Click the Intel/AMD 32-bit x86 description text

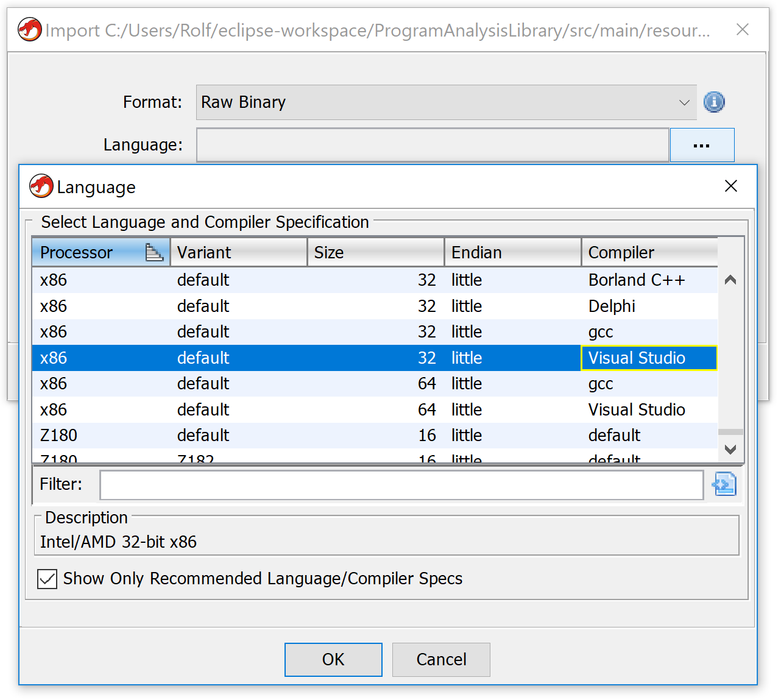(119, 542)
